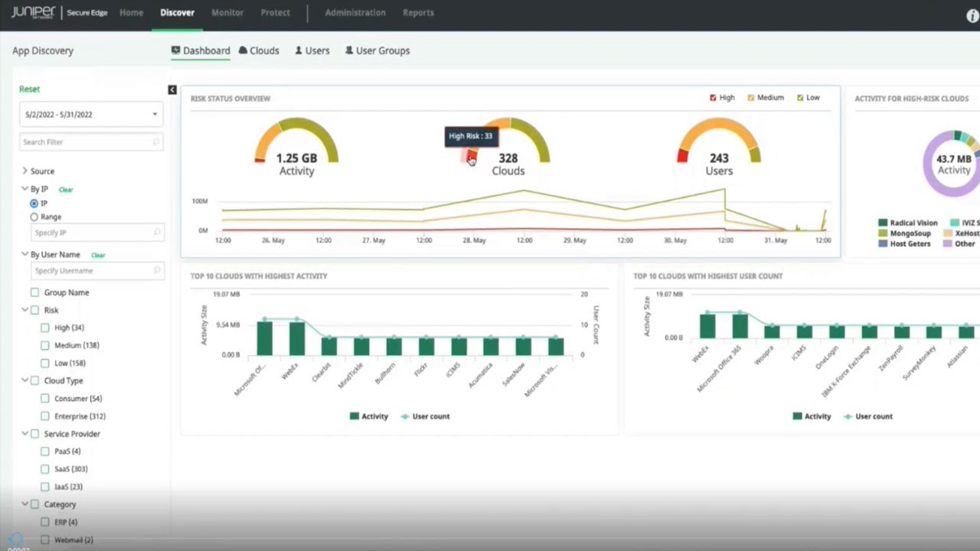
Task: Toggle Low risk legend checkbox
Action: tap(800, 98)
